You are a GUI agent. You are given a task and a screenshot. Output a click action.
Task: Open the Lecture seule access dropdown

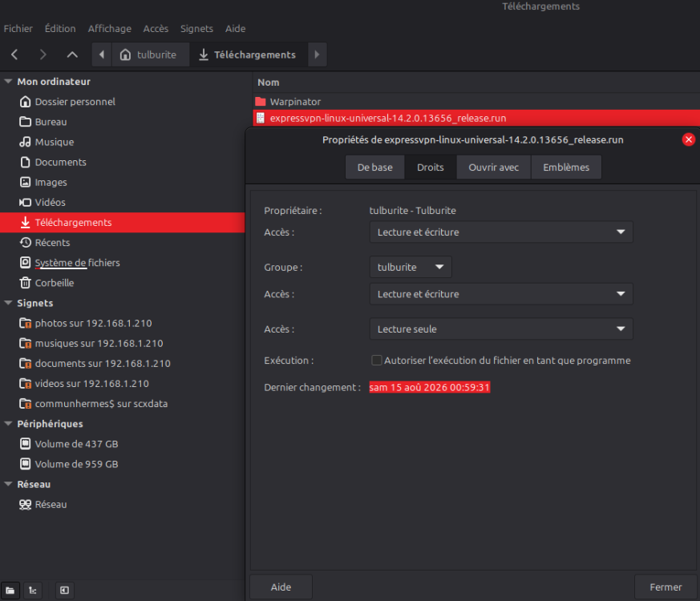[501, 329]
